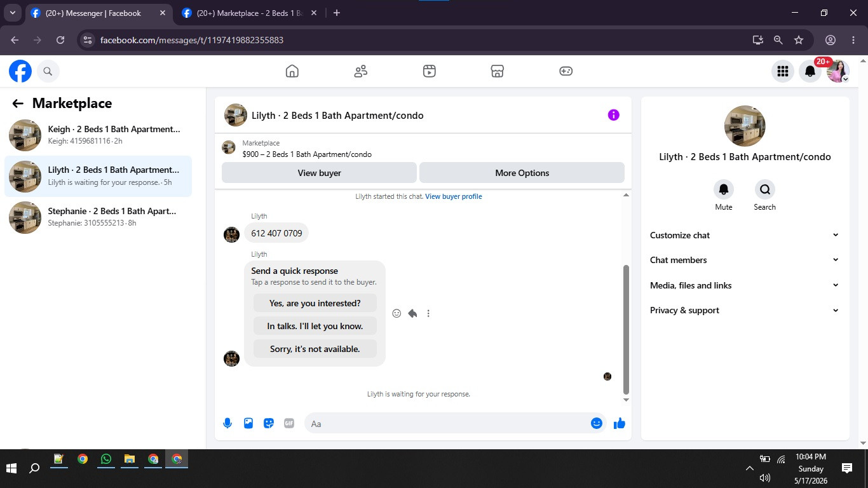Click the View buyer button
The width and height of the screenshot is (868, 488).
pos(319,173)
